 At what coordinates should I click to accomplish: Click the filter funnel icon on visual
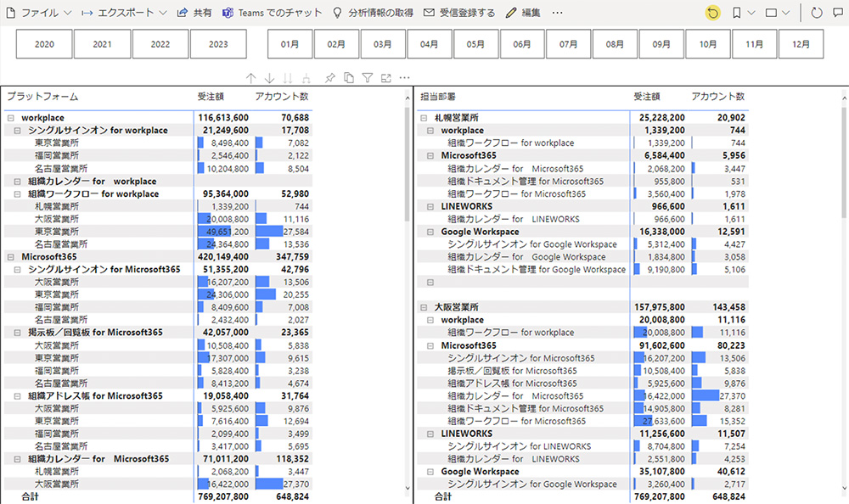click(x=367, y=78)
